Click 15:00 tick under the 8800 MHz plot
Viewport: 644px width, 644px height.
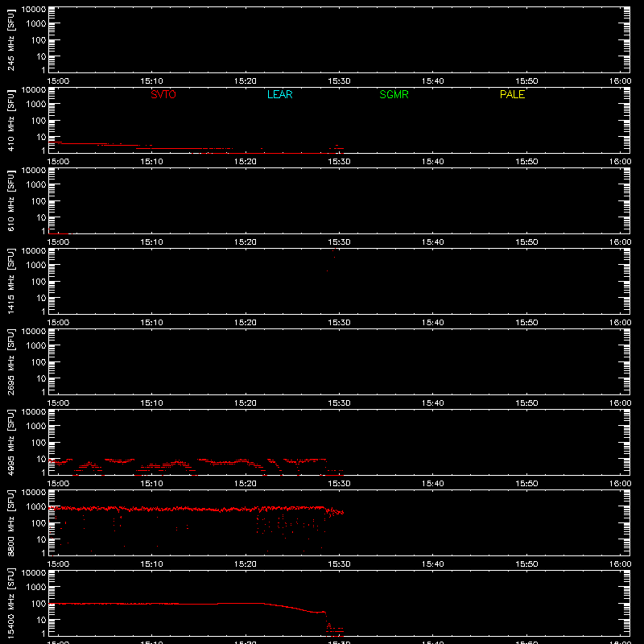click(x=58, y=564)
